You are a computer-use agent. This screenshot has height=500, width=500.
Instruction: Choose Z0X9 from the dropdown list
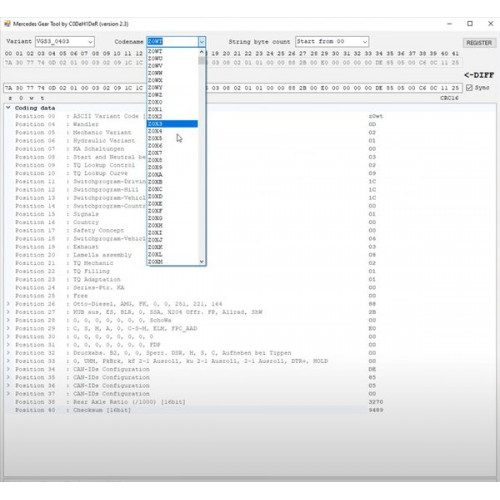[x=172, y=167]
